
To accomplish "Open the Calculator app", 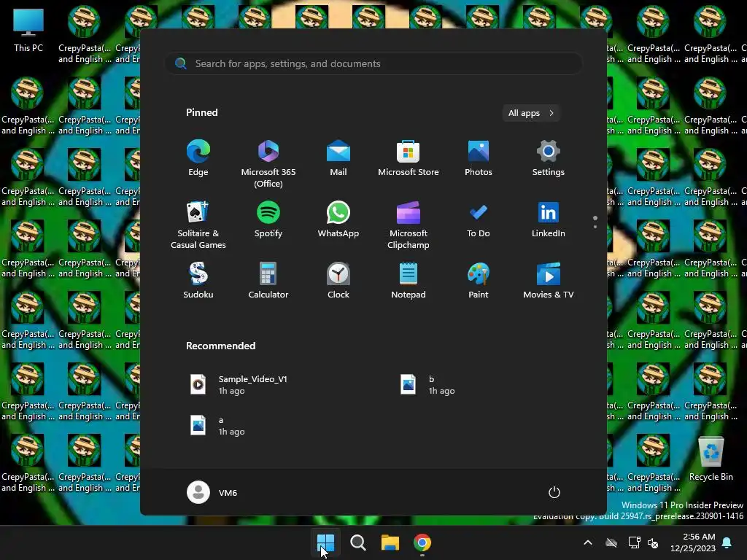I will pyautogui.click(x=268, y=281).
